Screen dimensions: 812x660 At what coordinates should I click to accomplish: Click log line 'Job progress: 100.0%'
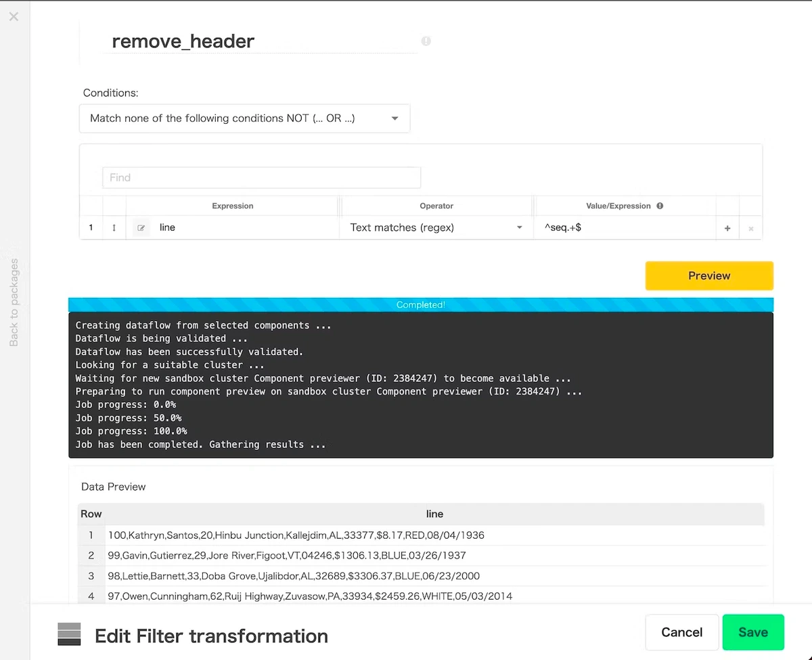tap(131, 431)
